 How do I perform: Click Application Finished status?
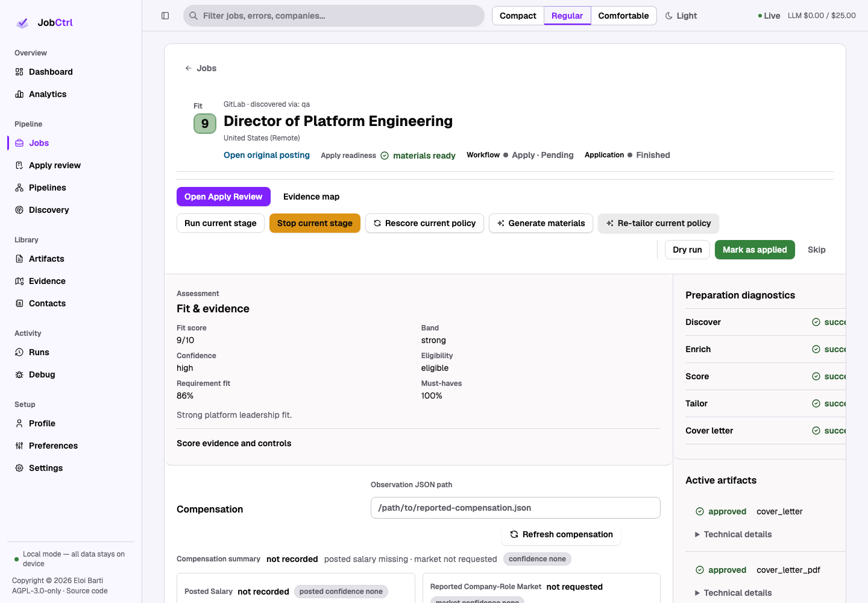627,155
